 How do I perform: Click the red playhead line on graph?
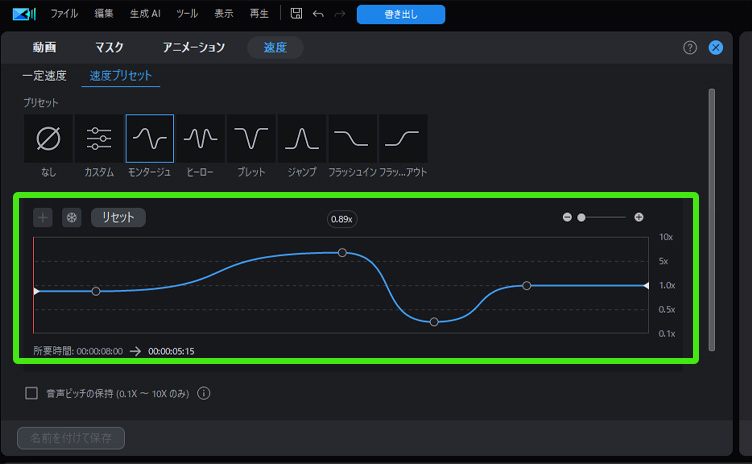click(34, 285)
